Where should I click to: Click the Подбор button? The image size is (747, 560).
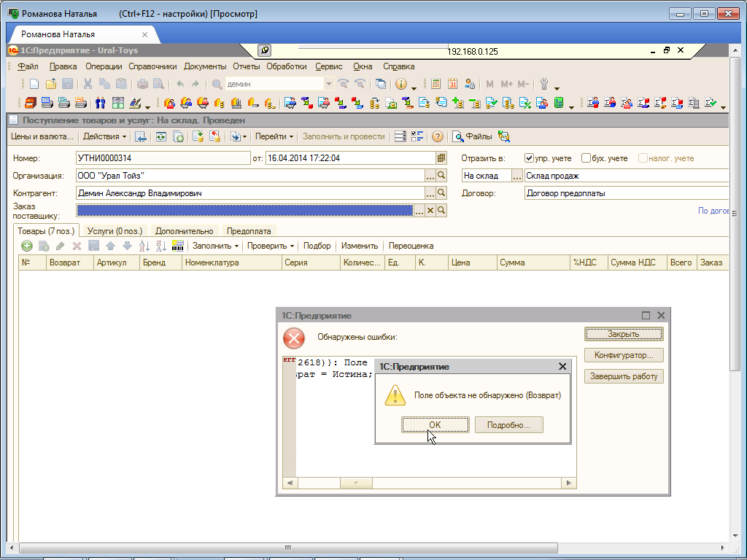[317, 246]
